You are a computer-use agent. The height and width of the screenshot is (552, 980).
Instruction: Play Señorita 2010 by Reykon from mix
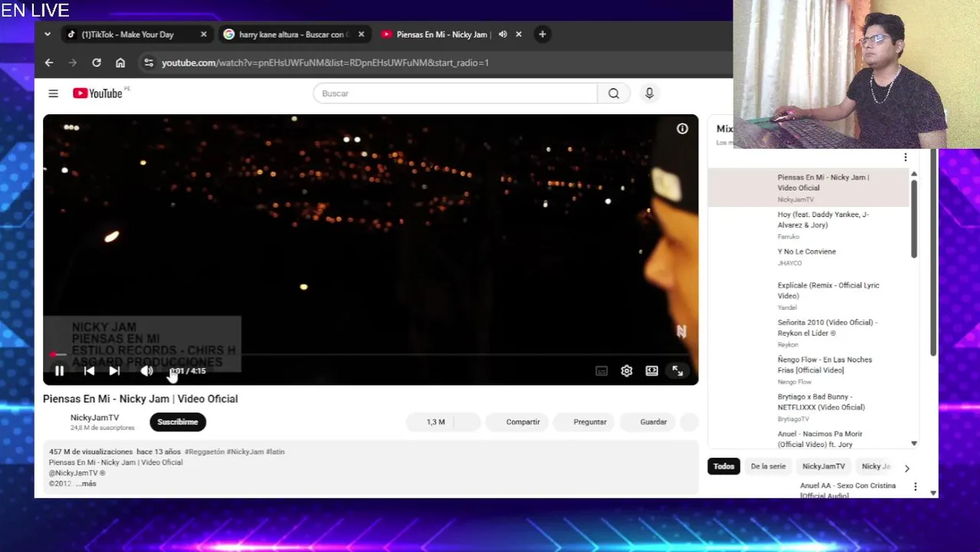pyautogui.click(x=809, y=333)
